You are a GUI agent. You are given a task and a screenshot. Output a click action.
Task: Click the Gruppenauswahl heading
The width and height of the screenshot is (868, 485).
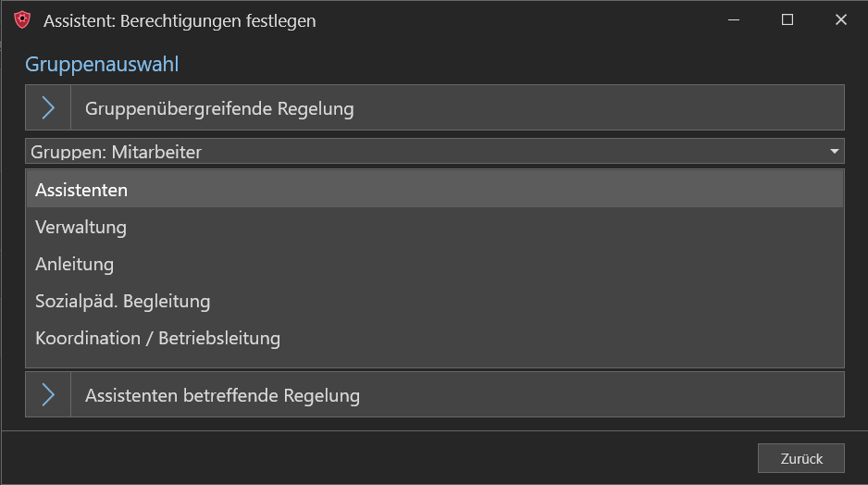pos(102,64)
